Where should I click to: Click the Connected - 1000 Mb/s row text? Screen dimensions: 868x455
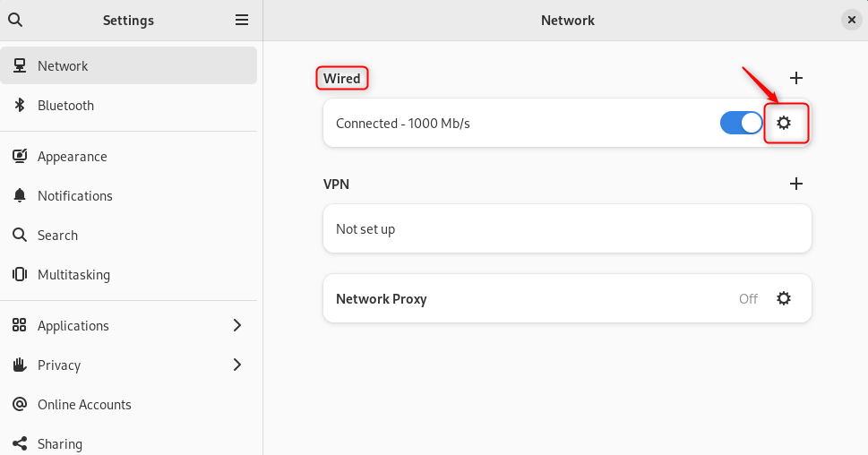402,124
